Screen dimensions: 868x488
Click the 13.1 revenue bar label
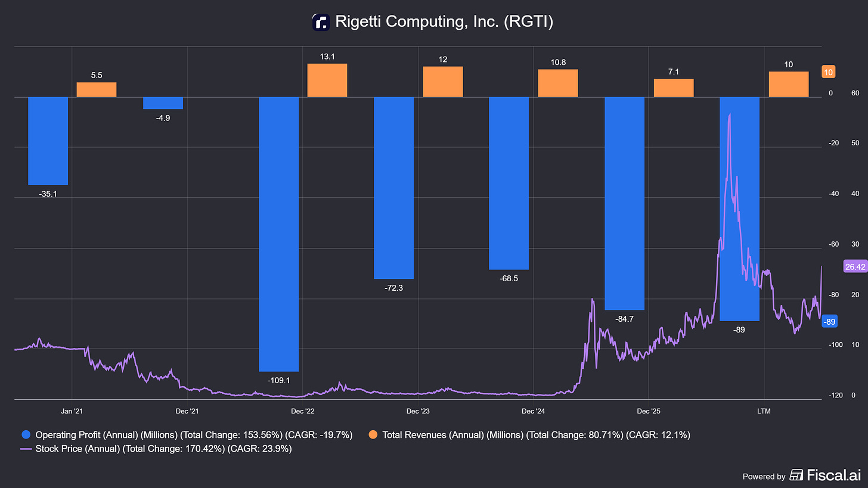click(x=327, y=57)
